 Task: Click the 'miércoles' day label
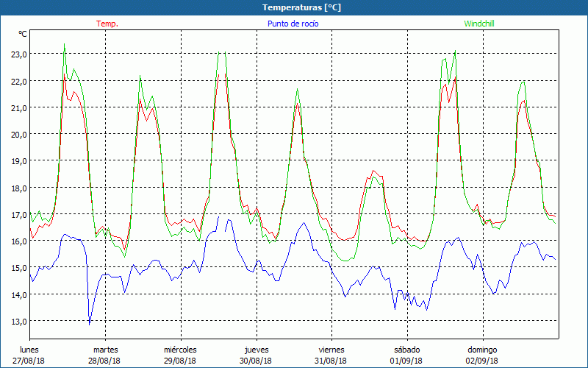(180, 350)
